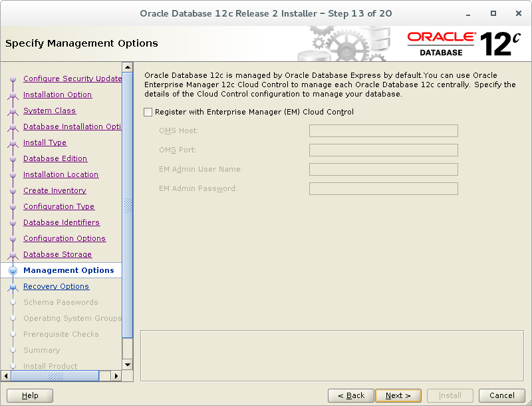Open the Installation Option step
The width and height of the screenshot is (532, 406).
57,95
